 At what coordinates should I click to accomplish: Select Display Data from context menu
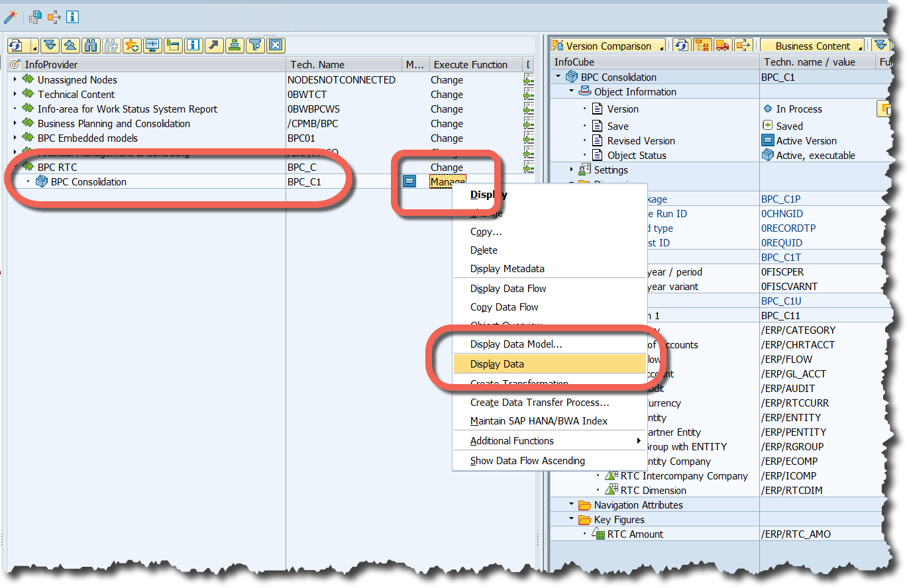click(497, 364)
